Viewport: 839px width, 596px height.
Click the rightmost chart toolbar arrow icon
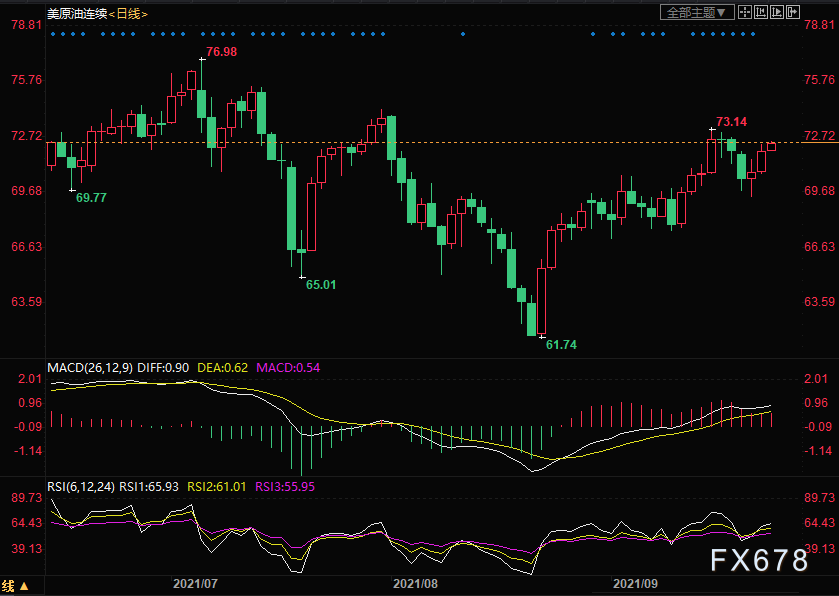coord(793,12)
